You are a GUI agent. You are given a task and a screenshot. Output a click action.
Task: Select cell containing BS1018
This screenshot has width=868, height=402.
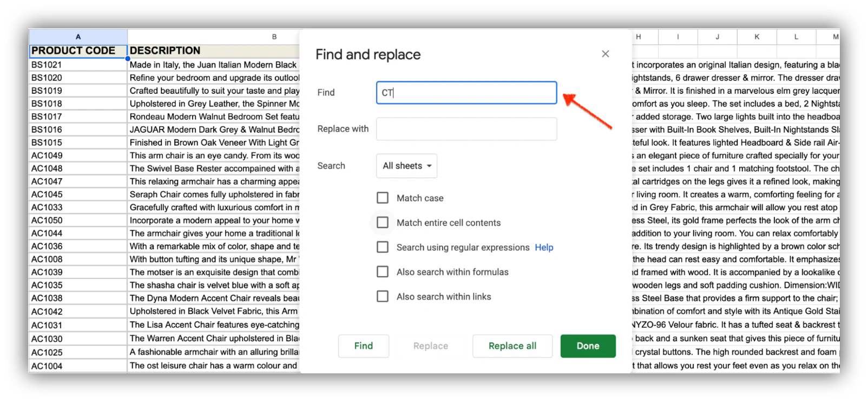pos(78,103)
